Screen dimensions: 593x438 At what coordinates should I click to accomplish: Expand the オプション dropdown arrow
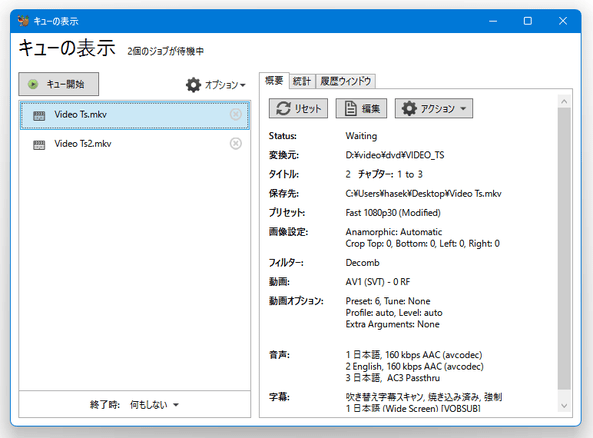(243, 85)
